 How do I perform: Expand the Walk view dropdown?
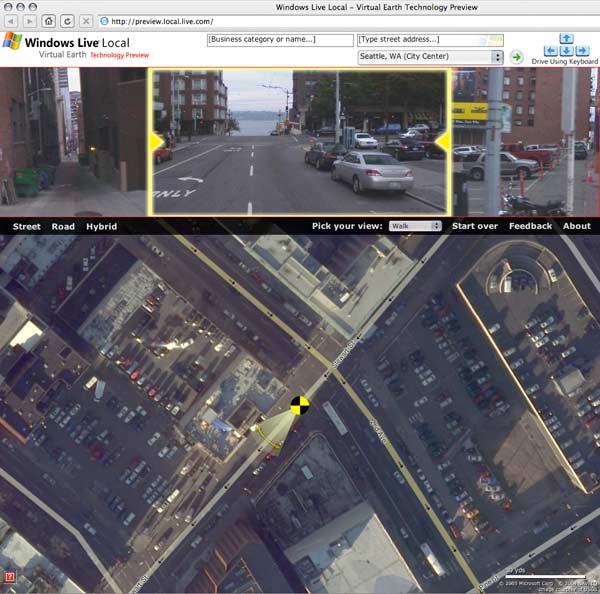(x=415, y=226)
